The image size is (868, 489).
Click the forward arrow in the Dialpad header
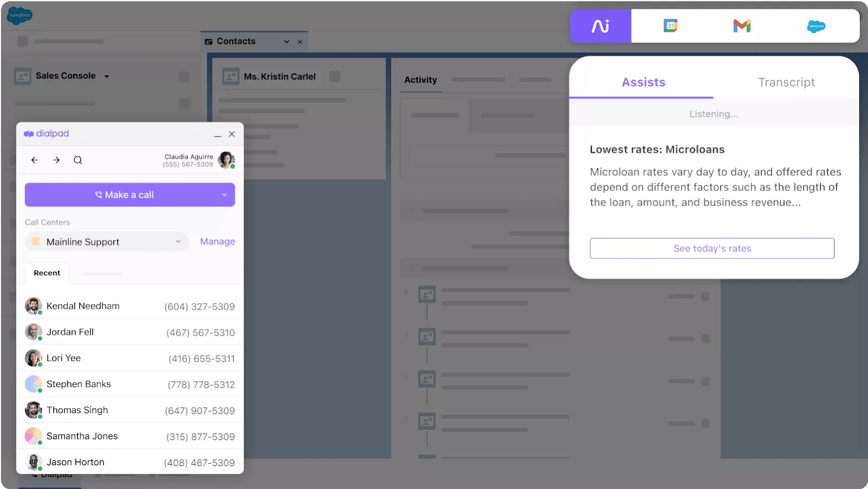pos(56,160)
